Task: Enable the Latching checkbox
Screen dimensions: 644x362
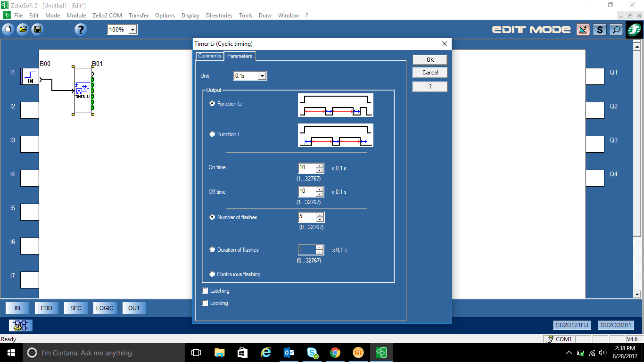Action: tap(205, 291)
